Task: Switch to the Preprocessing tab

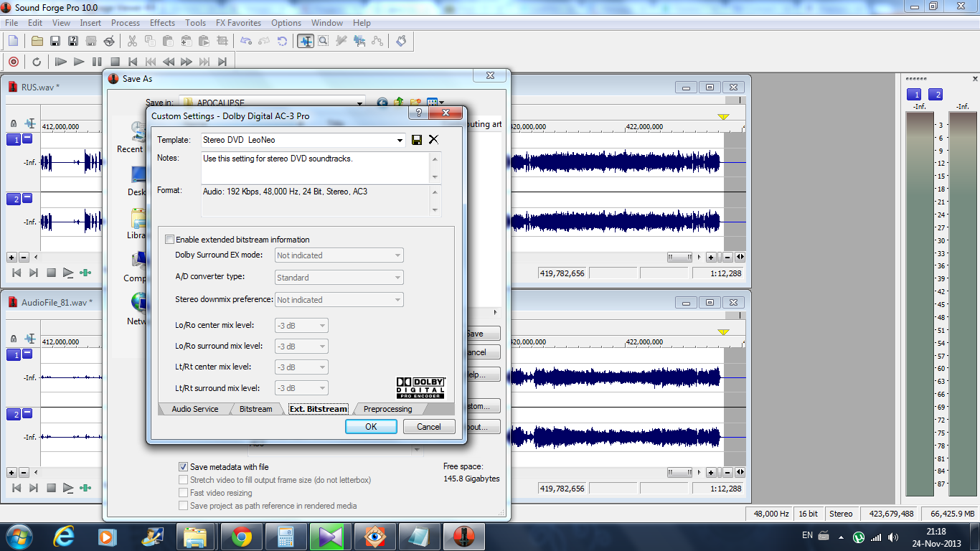Action: pyautogui.click(x=388, y=409)
